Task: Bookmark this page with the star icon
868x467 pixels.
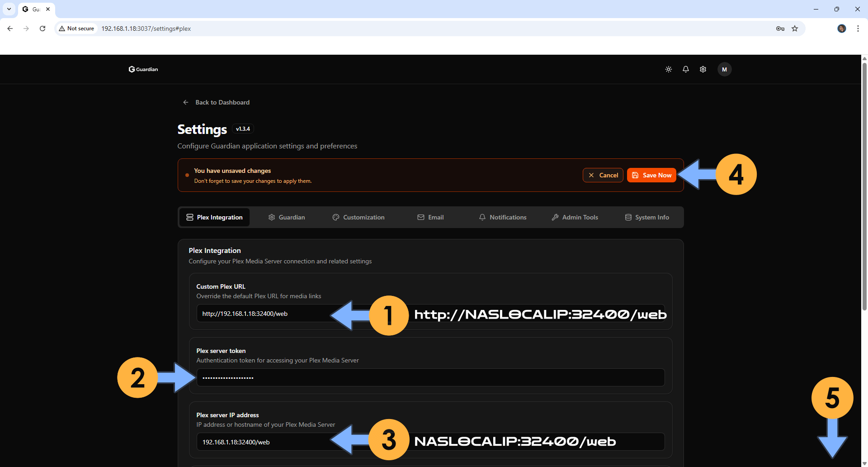Action: (795, 29)
